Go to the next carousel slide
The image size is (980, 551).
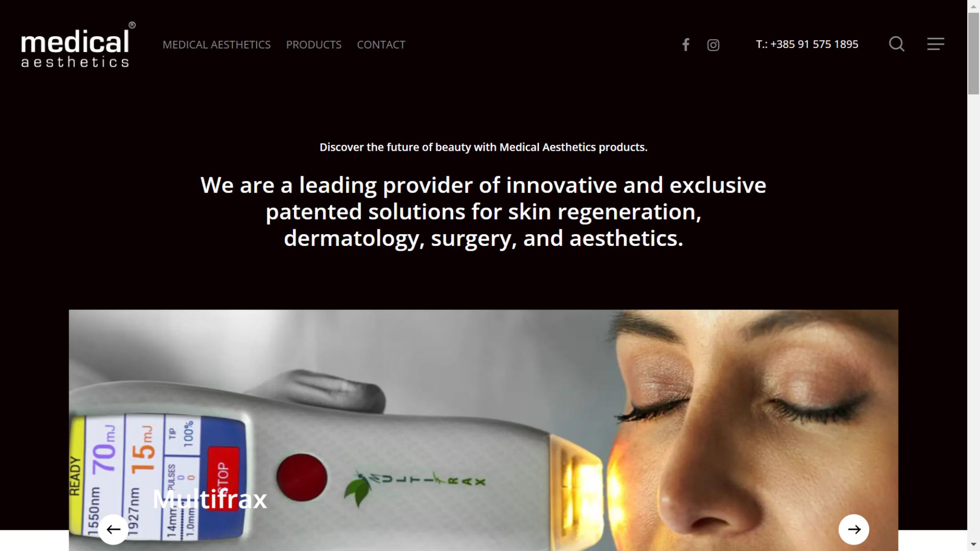click(x=854, y=529)
